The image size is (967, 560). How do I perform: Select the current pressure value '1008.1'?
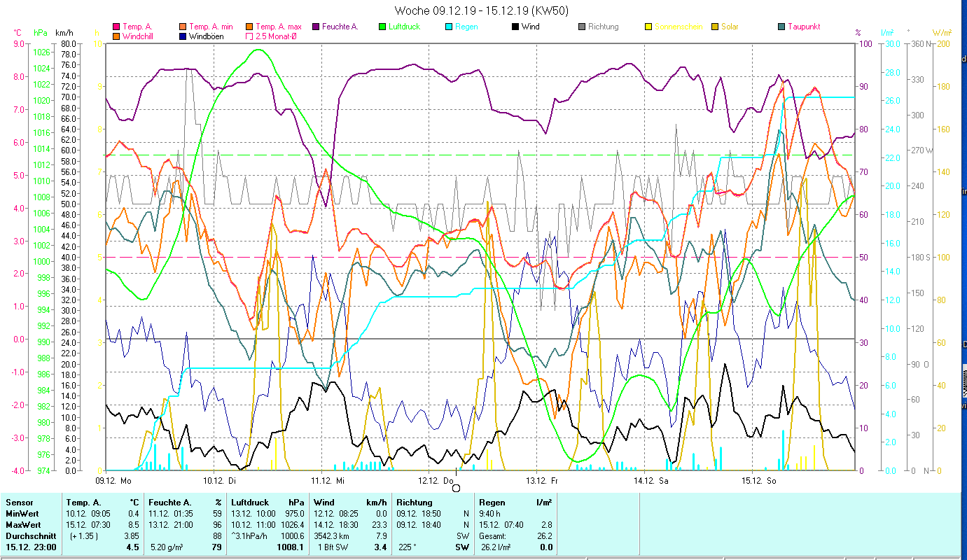[291, 547]
